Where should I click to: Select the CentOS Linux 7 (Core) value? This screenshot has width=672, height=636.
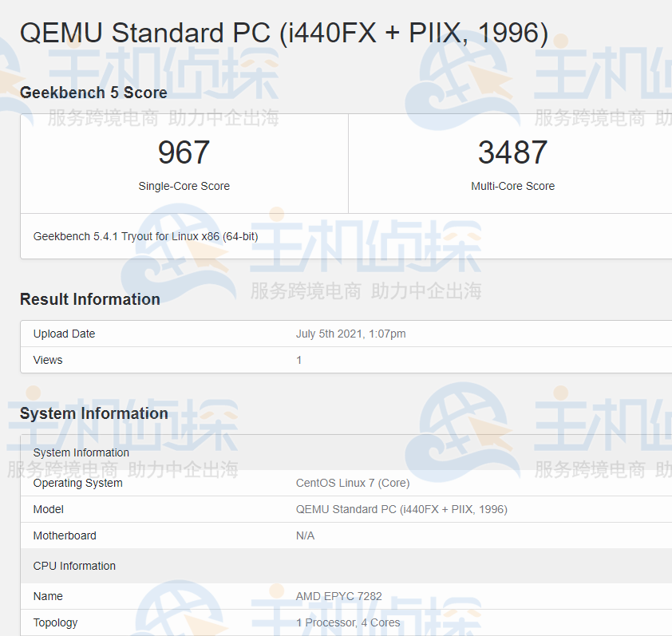(352, 483)
